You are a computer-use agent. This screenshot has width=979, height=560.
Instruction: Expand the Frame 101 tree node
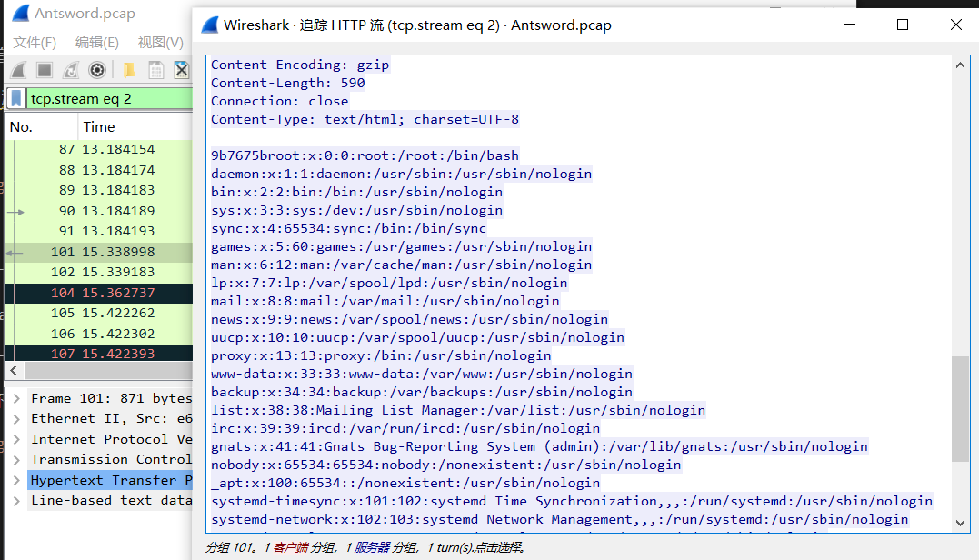(15, 398)
